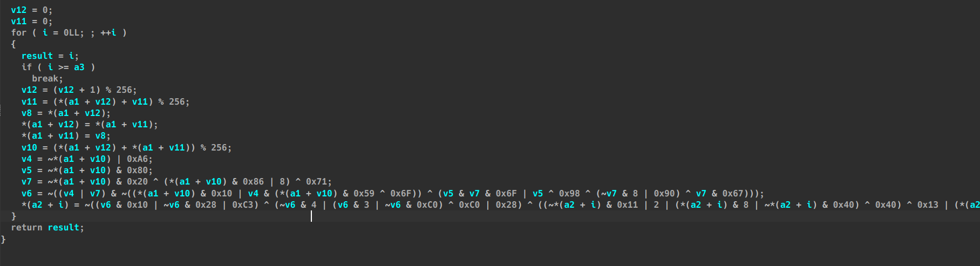Click "result" in the return statement
The height and width of the screenshot is (266, 980).
coord(63,227)
